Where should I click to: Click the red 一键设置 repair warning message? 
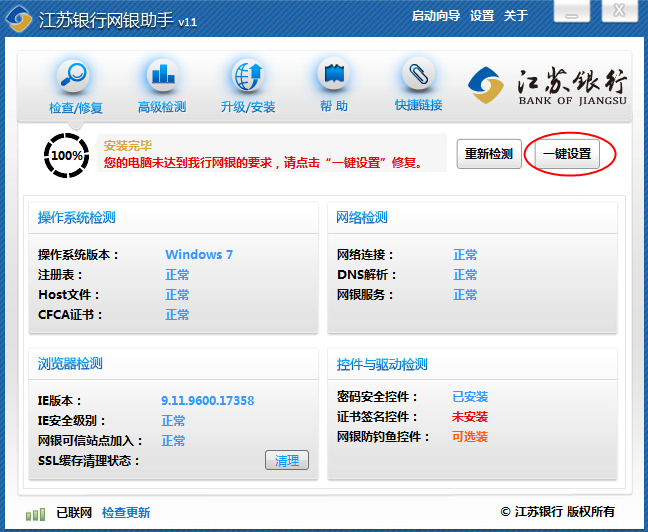click(x=264, y=162)
